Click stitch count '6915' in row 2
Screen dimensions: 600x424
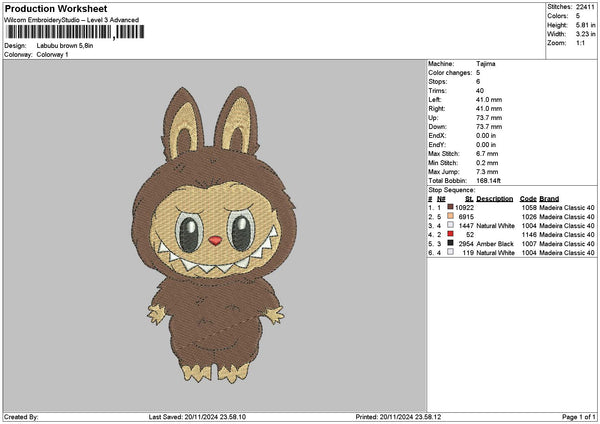[x=466, y=217]
